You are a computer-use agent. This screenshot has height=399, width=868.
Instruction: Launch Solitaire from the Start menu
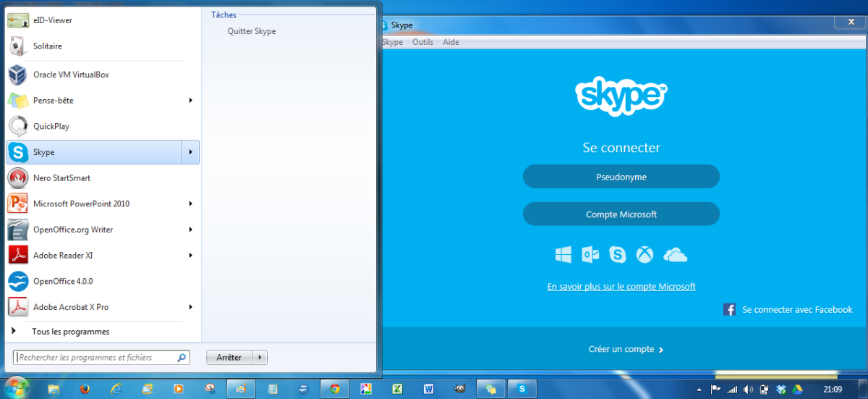102,46
